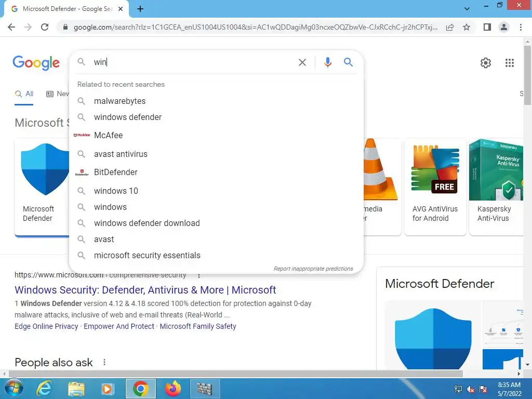Click inside the Google search field
Viewport: 532px width, 399px height.
click(x=193, y=62)
